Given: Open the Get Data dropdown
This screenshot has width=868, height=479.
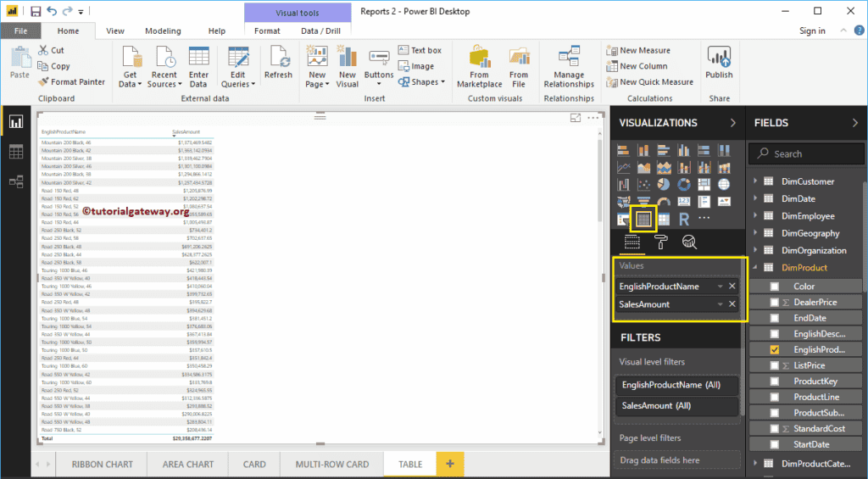Looking at the screenshot, I should pyautogui.click(x=130, y=67).
